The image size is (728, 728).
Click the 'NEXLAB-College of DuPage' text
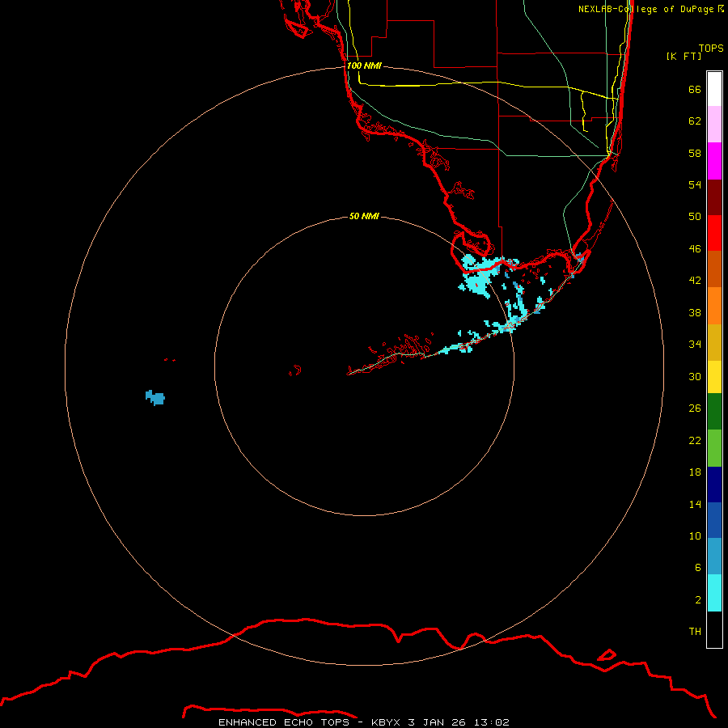click(645, 9)
